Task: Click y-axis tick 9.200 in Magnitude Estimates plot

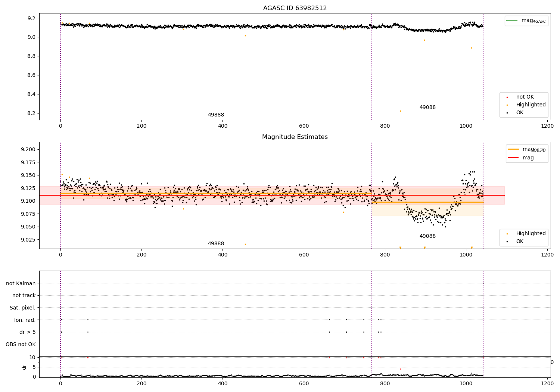Action: (29, 149)
